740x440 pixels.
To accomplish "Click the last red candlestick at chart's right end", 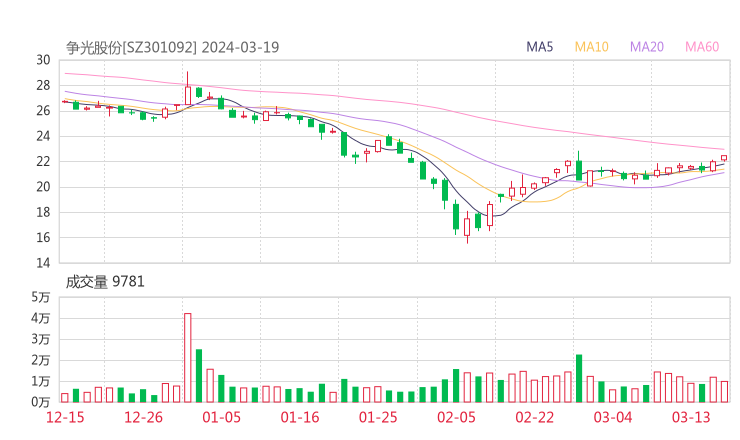I will tap(723, 158).
